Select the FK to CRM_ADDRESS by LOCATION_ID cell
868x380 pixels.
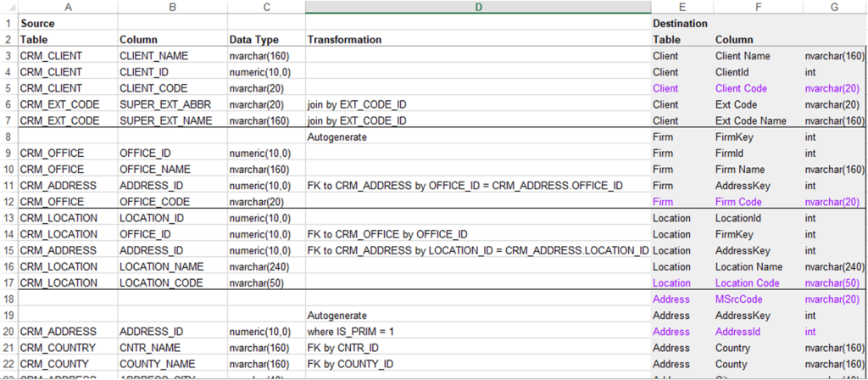pos(478,250)
